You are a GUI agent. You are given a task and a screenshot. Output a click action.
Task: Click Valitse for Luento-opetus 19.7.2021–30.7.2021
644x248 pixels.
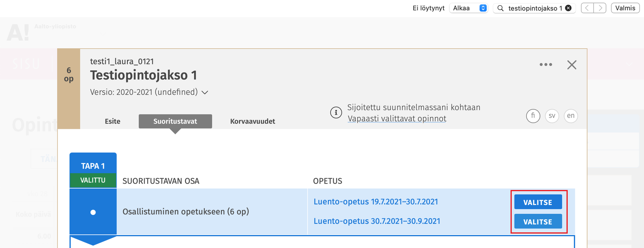tap(538, 202)
